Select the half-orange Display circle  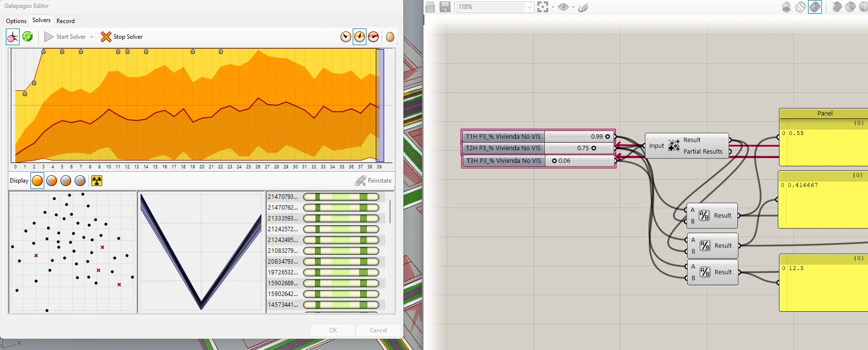(x=52, y=181)
